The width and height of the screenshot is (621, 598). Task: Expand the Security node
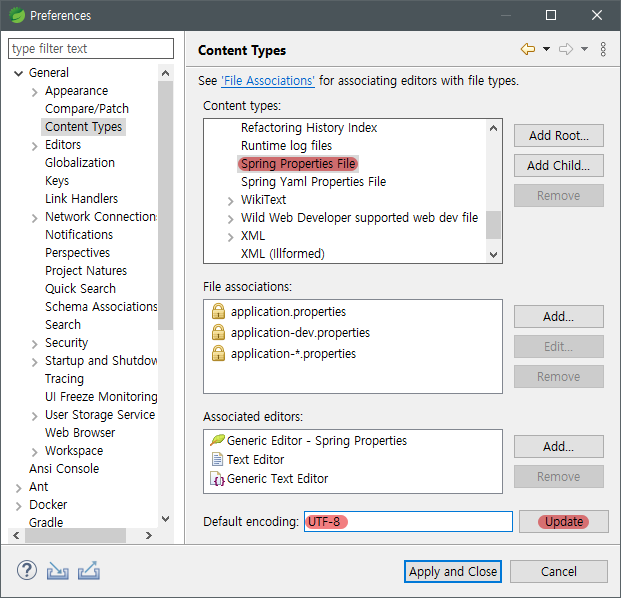click(x=34, y=344)
